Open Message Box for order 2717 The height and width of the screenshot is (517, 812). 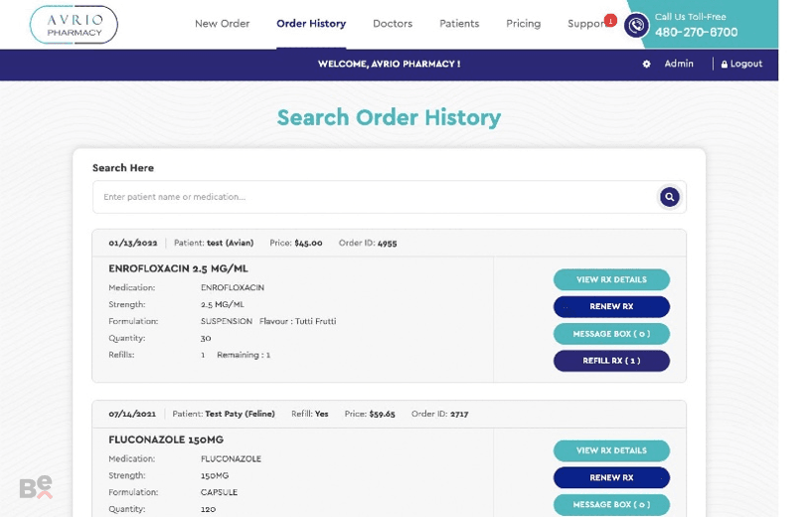point(611,504)
